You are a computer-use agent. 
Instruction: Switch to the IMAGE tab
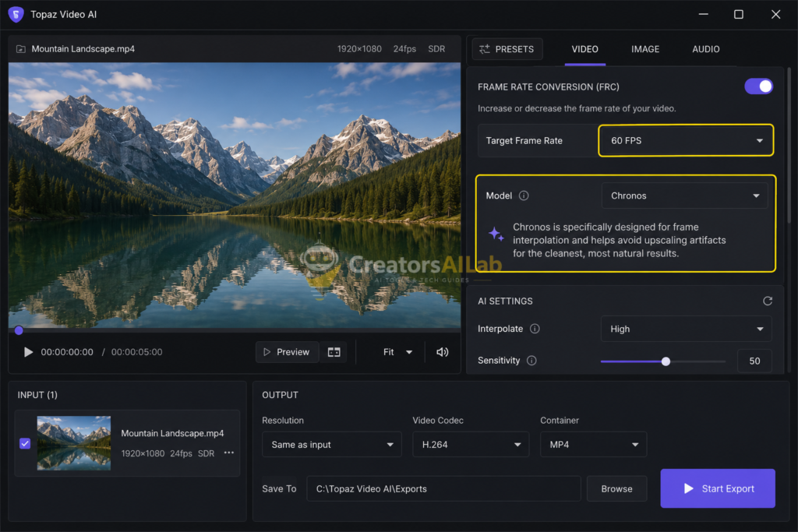645,49
